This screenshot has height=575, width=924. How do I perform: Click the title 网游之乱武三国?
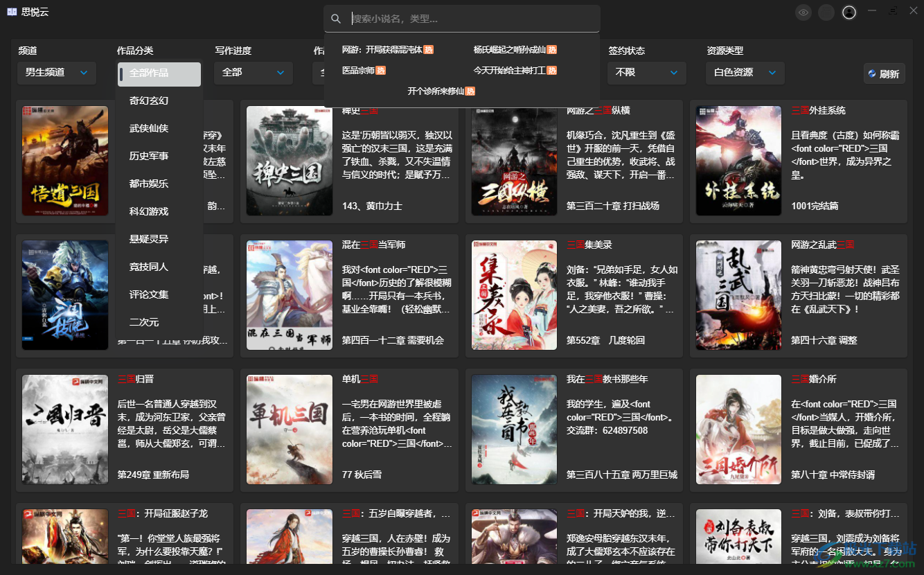[823, 245]
